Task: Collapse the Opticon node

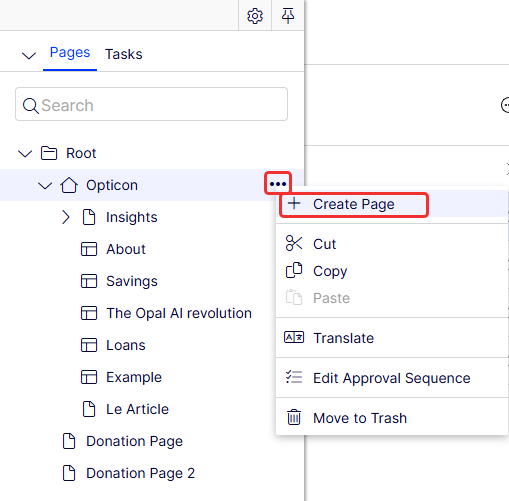Action: pyautogui.click(x=45, y=185)
